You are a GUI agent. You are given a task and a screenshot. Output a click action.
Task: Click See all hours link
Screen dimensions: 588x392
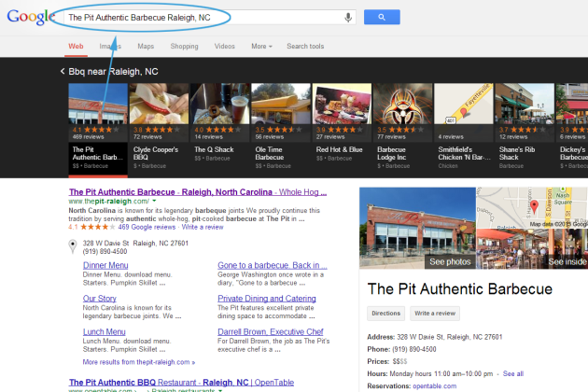[513, 373]
